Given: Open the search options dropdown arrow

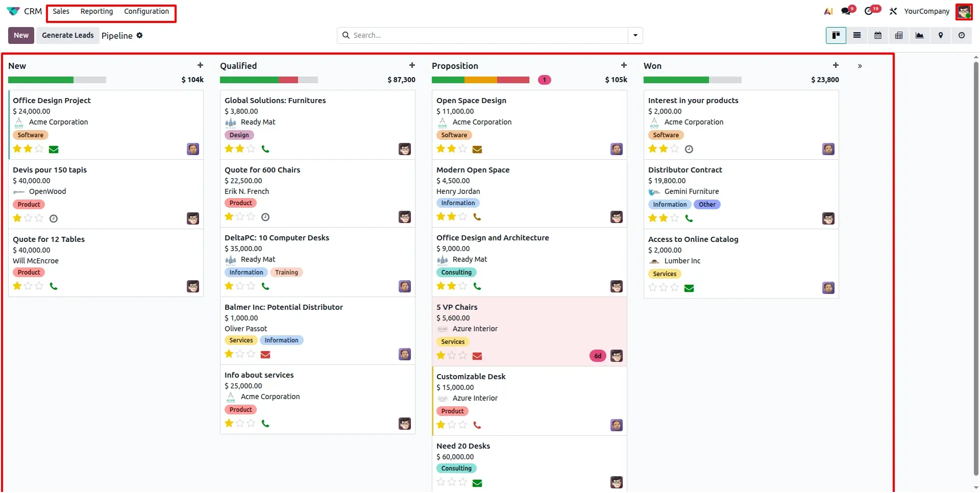Looking at the screenshot, I should pyautogui.click(x=635, y=35).
